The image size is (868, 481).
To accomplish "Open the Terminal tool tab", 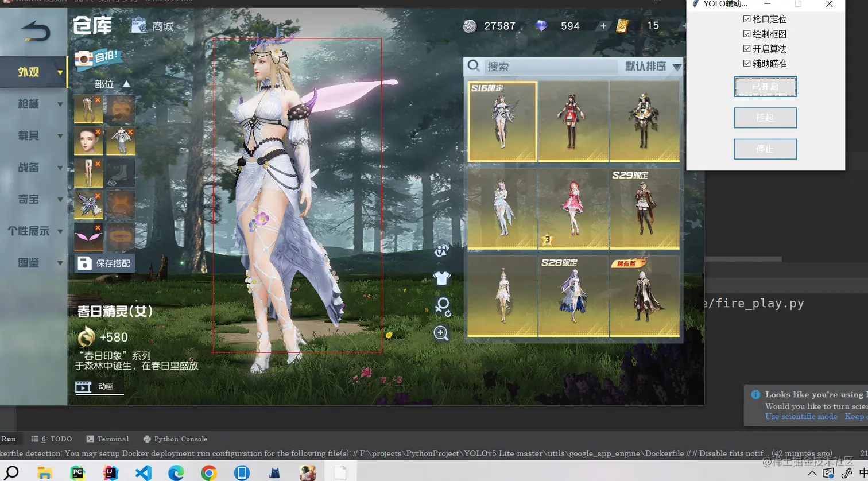I will pyautogui.click(x=107, y=439).
